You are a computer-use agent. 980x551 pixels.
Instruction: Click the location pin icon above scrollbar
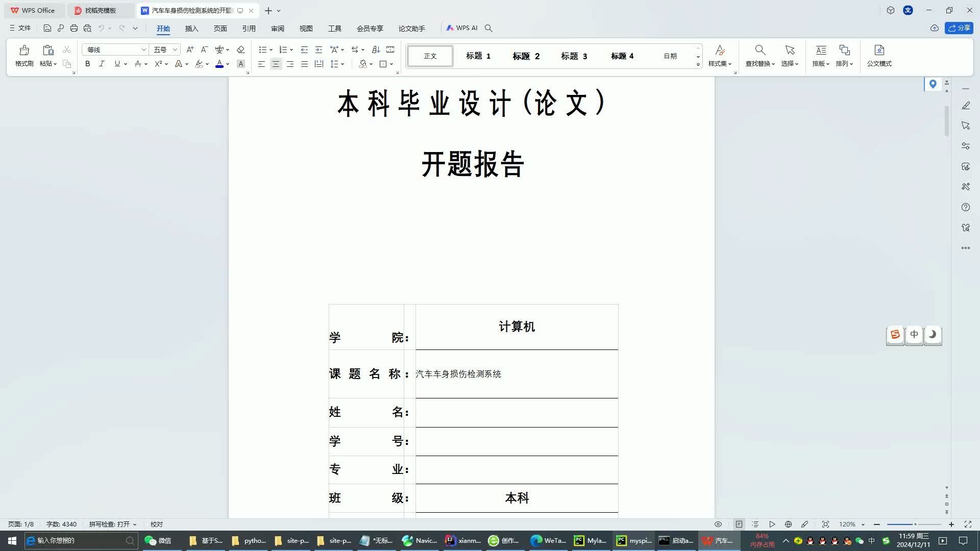click(x=933, y=84)
